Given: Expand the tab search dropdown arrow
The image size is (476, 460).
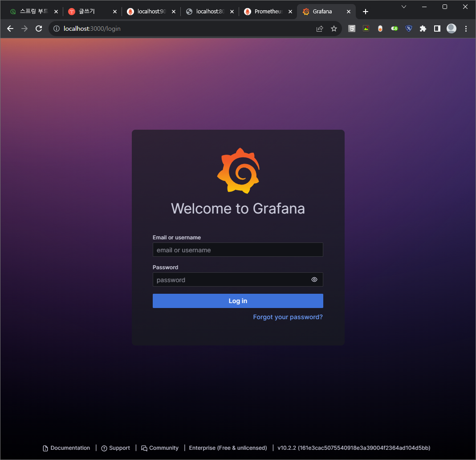Looking at the screenshot, I should coord(404,7).
